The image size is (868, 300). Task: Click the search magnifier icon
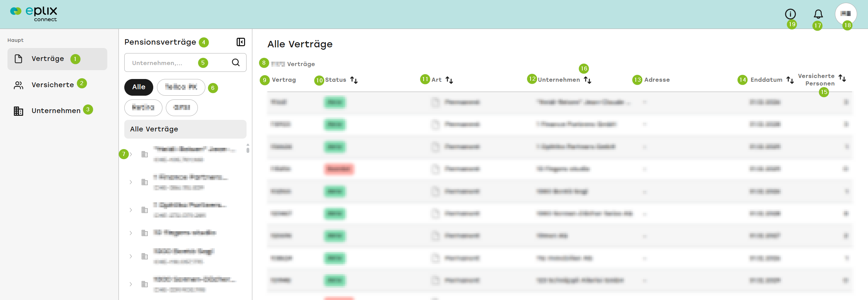click(236, 62)
